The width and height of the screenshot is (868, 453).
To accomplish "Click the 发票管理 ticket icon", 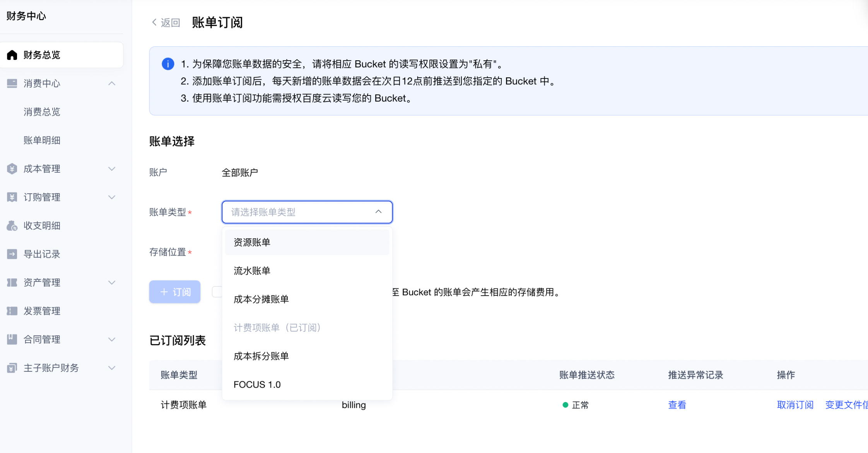I will point(12,311).
